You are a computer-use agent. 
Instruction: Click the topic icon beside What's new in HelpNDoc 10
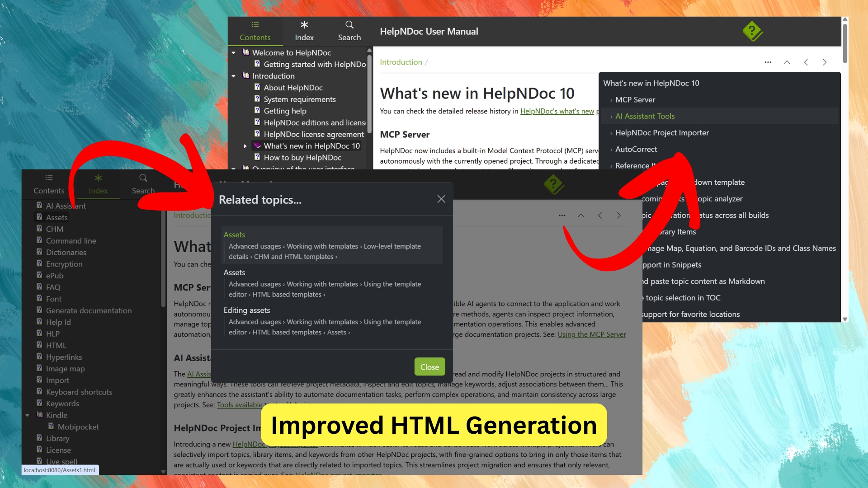point(257,145)
